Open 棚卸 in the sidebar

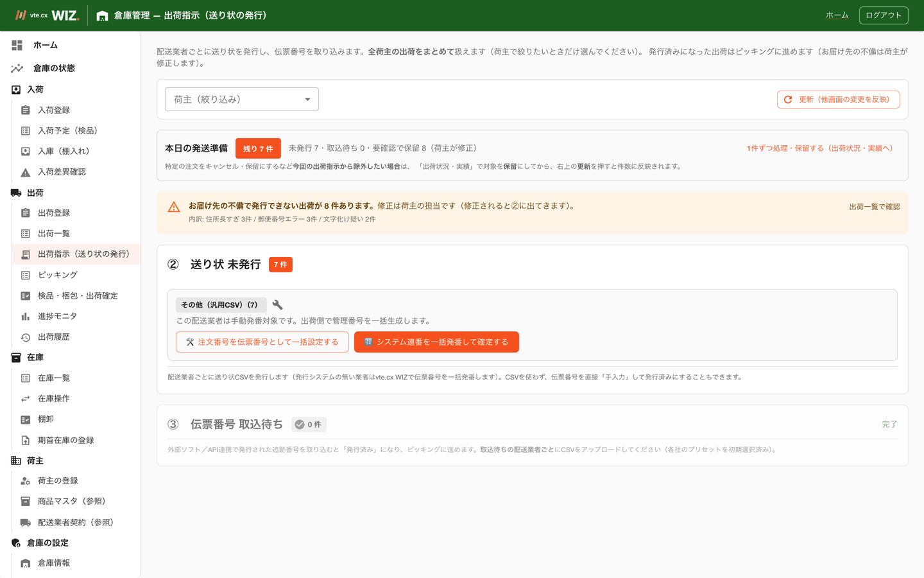[x=76, y=419]
